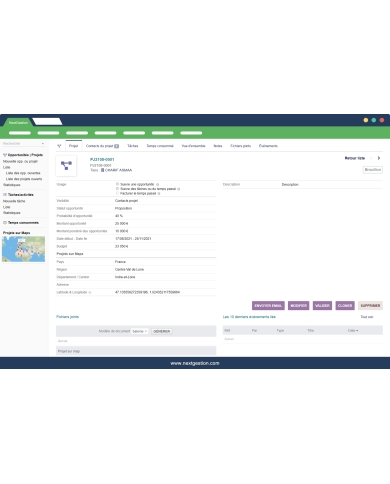Open the Contacts du projet tab
The height and width of the screenshot is (484, 390).
pos(102,146)
